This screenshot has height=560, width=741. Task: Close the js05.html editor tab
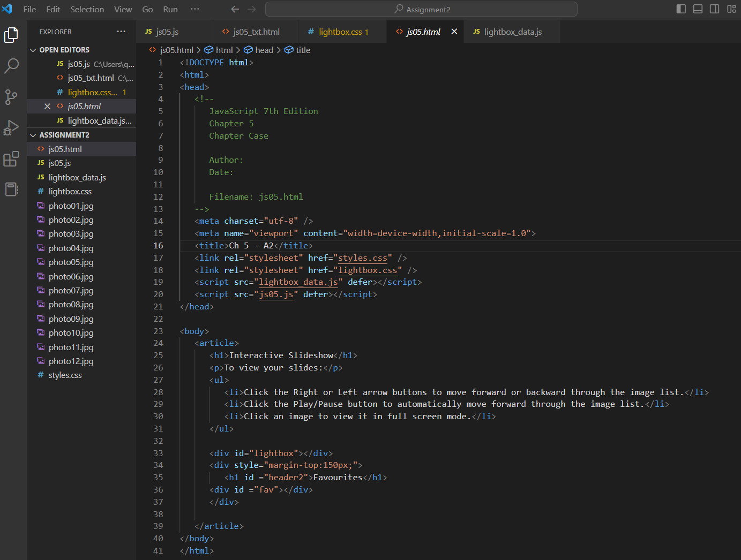[454, 32]
